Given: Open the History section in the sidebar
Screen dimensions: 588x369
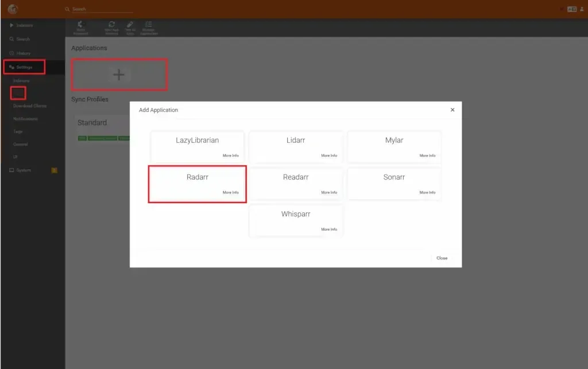Looking at the screenshot, I should coord(24,53).
